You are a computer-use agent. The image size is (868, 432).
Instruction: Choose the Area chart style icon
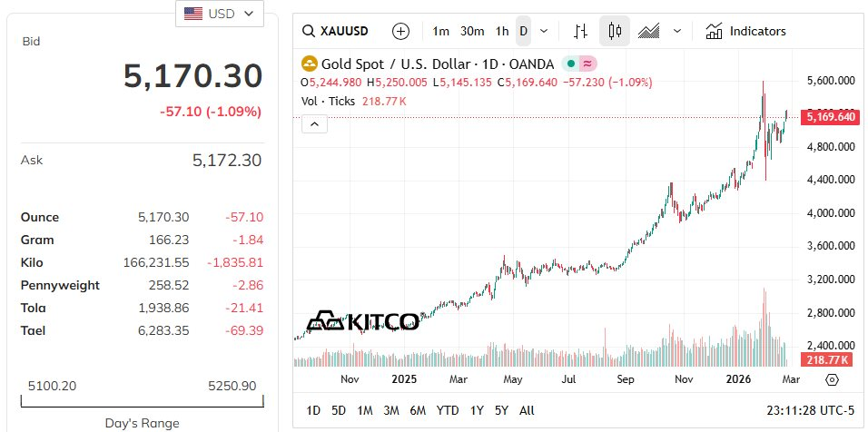point(648,31)
